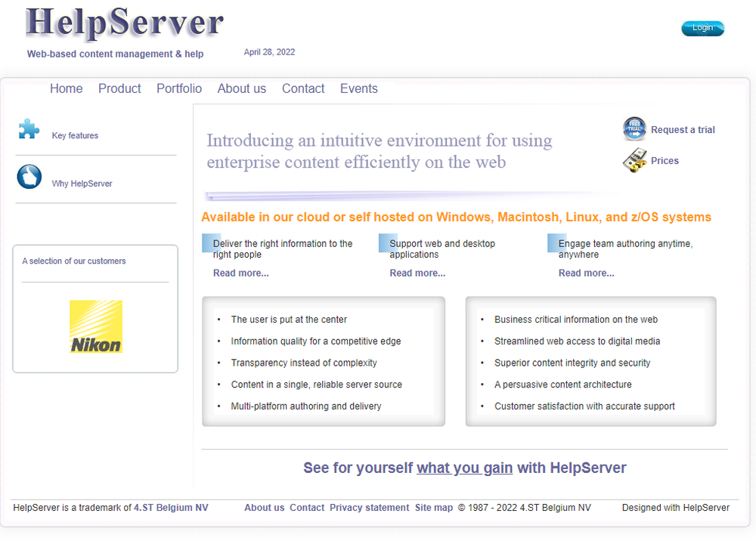Select About us in the top navigation

tap(242, 88)
